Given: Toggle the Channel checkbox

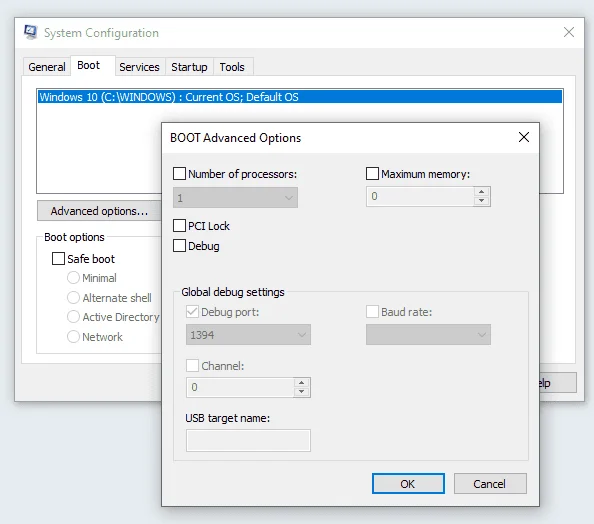Looking at the screenshot, I should (x=192, y=366).
